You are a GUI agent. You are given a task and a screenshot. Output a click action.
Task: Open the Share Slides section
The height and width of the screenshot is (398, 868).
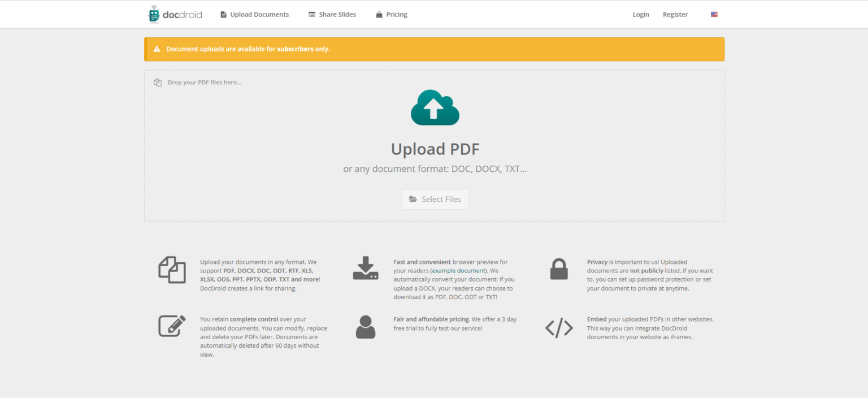(x=332, y=14)
